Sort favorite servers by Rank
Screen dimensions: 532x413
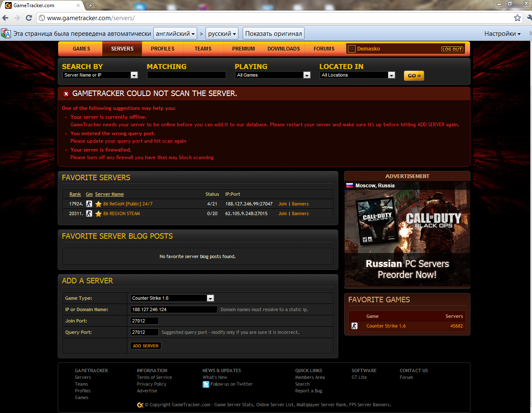75,194
